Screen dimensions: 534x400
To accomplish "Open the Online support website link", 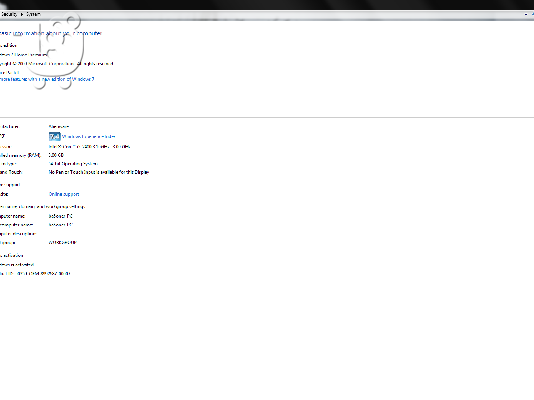I will pyautogui.click(x=64, y=194).
